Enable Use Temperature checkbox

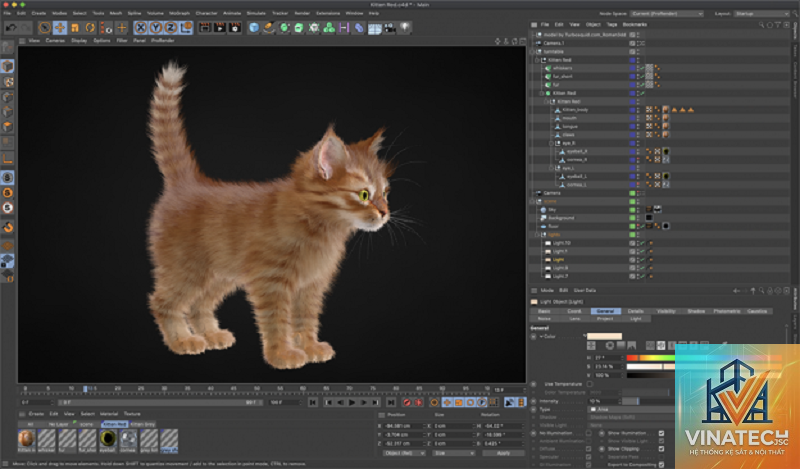coord(590,384)
